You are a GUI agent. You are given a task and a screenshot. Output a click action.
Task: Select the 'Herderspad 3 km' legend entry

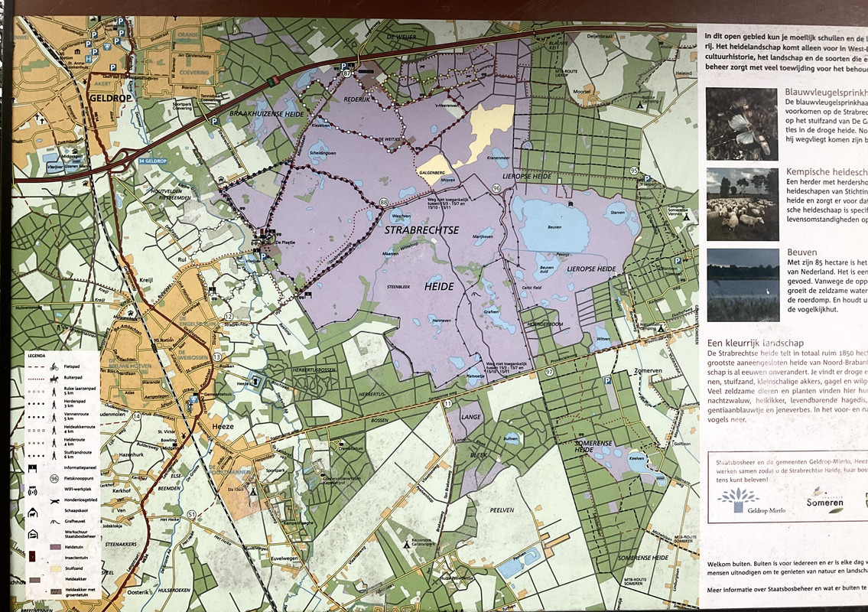pos(59,403)
